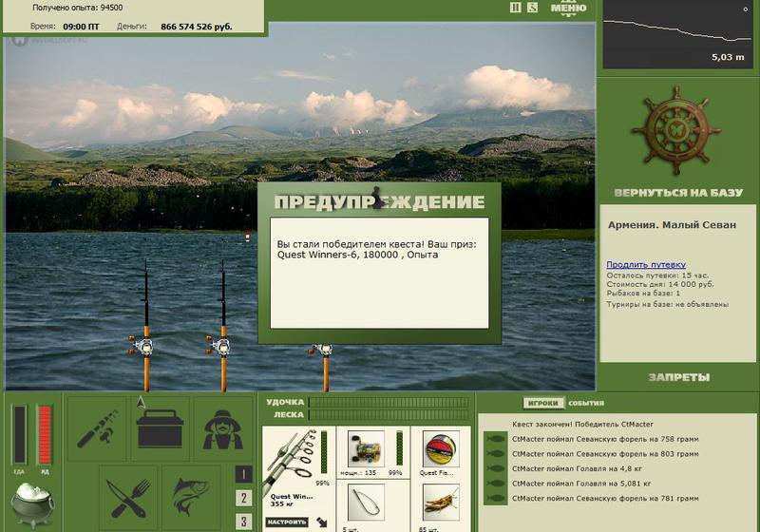Screen dimensions: 760x532
Task: Click the 'Стоимость дня: 14 000 руб.' text
Action: (660, 284)
